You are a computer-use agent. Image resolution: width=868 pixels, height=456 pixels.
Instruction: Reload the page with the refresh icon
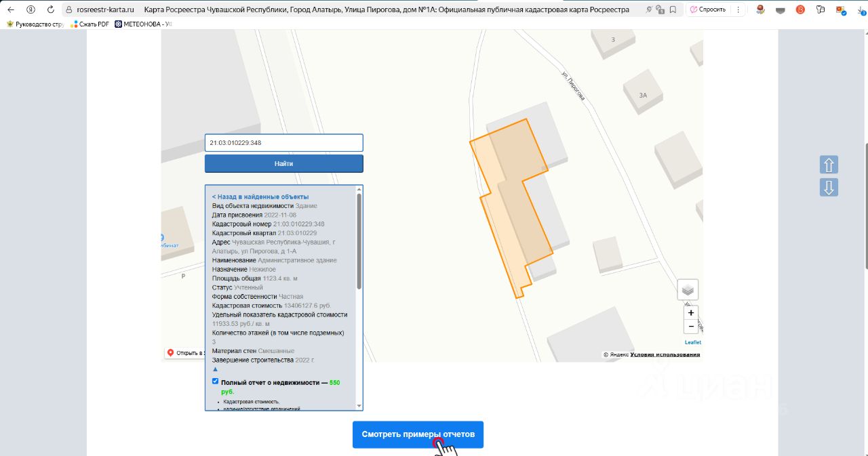click(x=50, y=9)
